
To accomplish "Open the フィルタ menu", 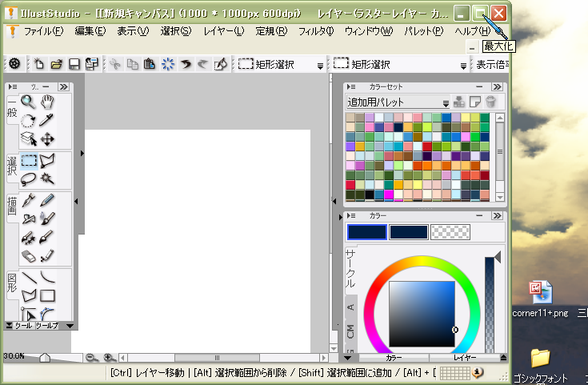I will click(x=316, y=31).
